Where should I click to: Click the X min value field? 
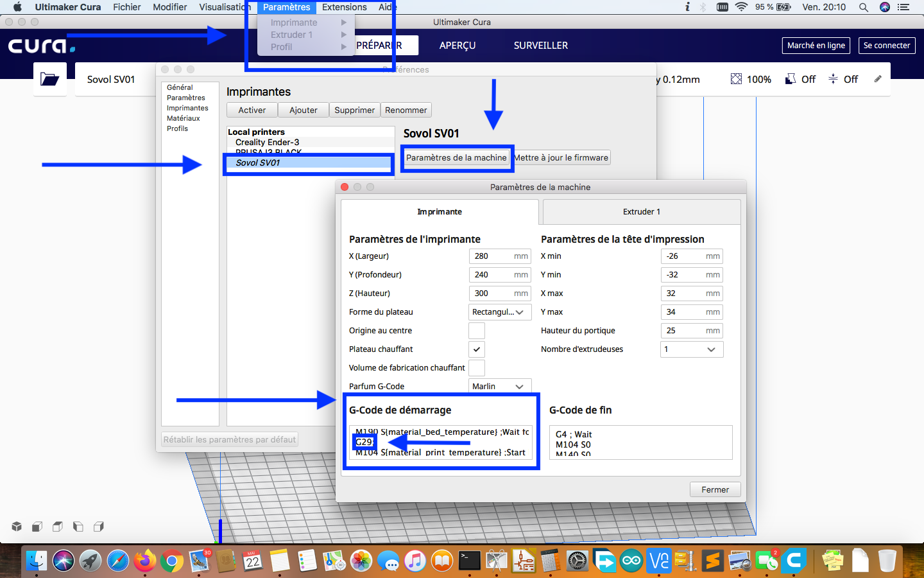click(x=692, y=256)
